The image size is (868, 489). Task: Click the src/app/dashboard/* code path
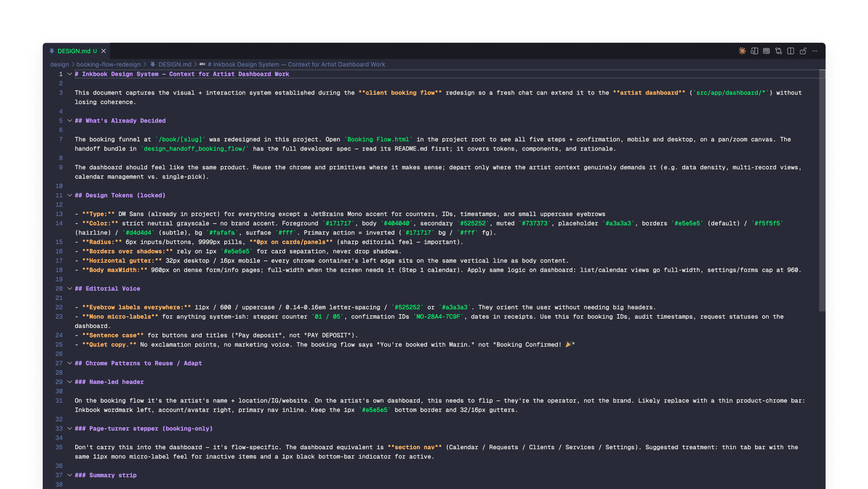click(731, 93)
